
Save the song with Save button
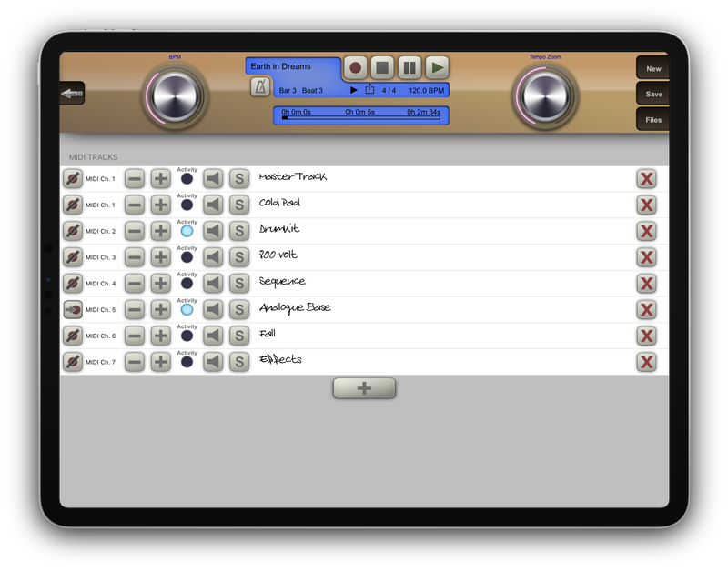[653, 95]
